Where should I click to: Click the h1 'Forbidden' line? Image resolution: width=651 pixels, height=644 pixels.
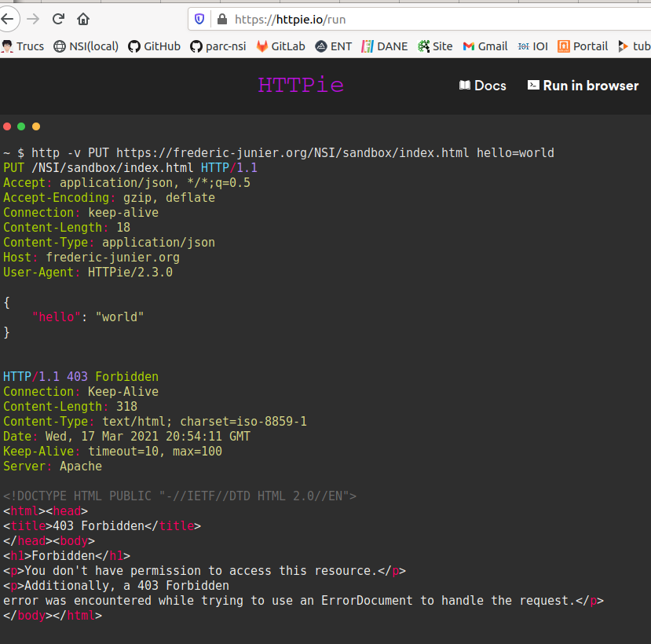[x=67, y=556]
